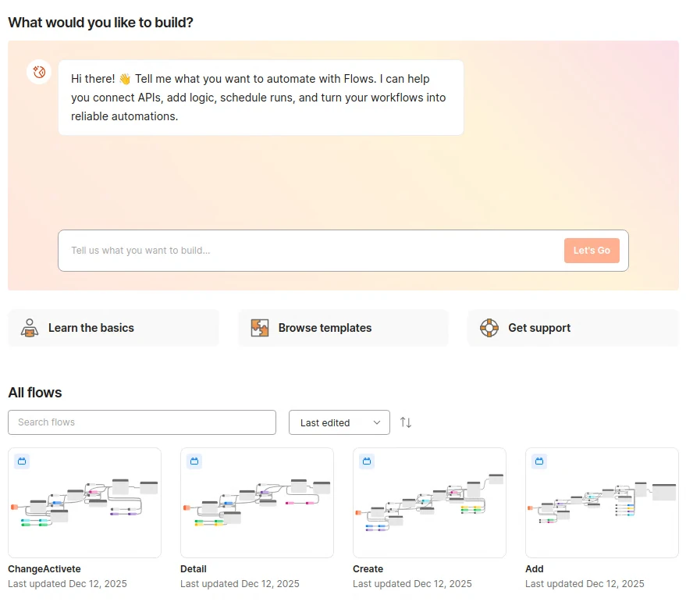Click the Get support lifebuoy icon
Viewport: 686px width, 616px height.
(489, 328)
